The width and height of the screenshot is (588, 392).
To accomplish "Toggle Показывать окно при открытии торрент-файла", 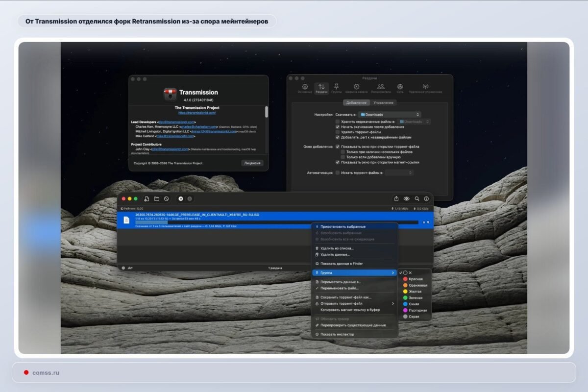I will pyautogui.click(x=337, y=147).
